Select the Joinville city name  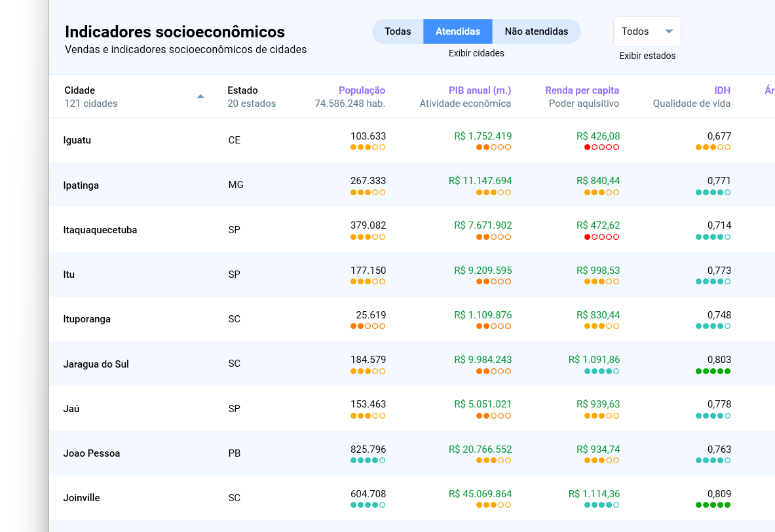[81, 498]
